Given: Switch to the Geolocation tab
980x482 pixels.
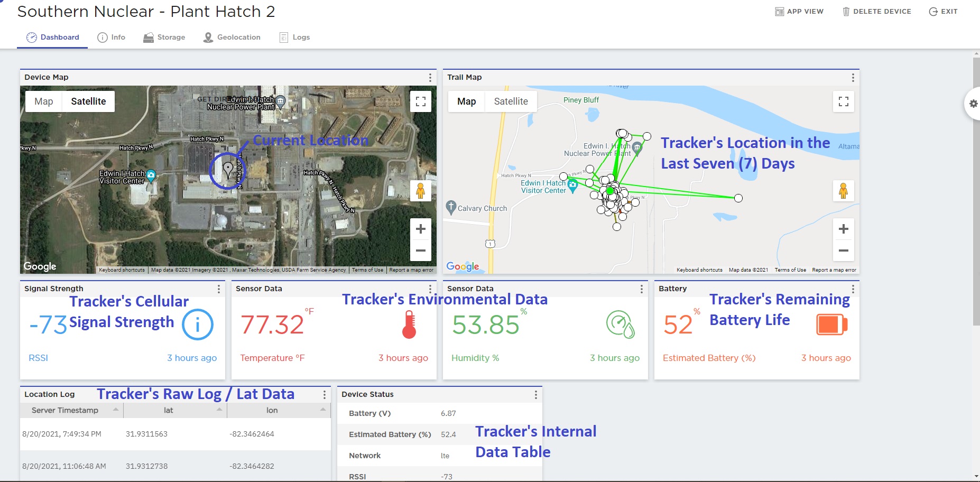Looking at the screenshot, I should coord(232,38).
